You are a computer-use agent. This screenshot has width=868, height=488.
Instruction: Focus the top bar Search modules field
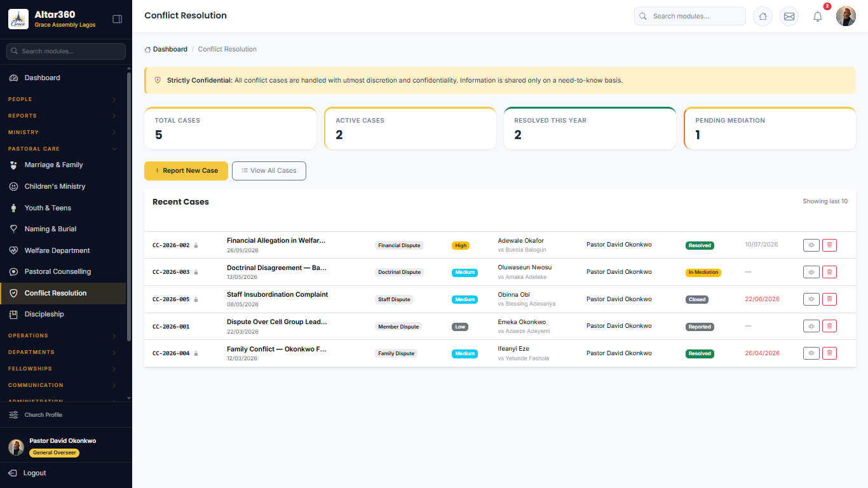[689, 17]
